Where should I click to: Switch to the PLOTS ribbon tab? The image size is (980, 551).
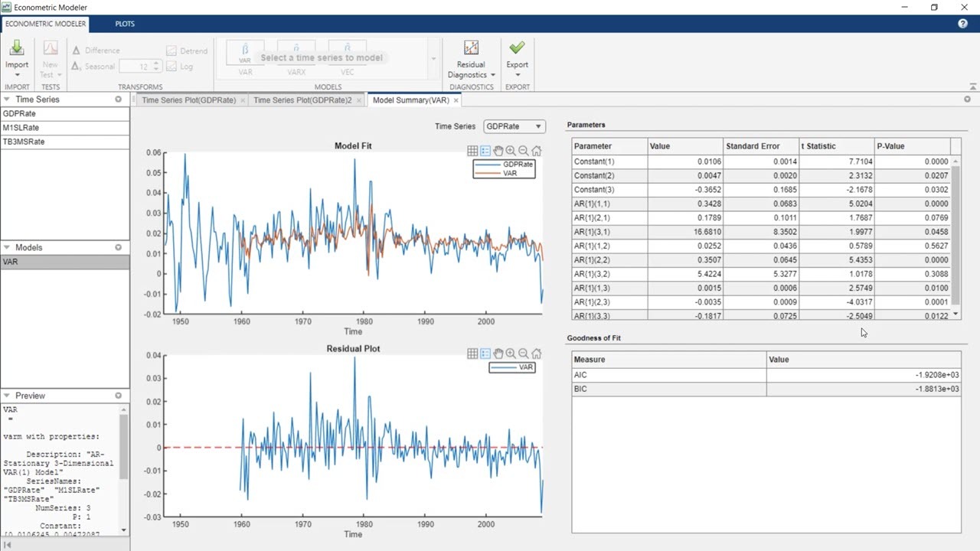[x=125, y=24]
